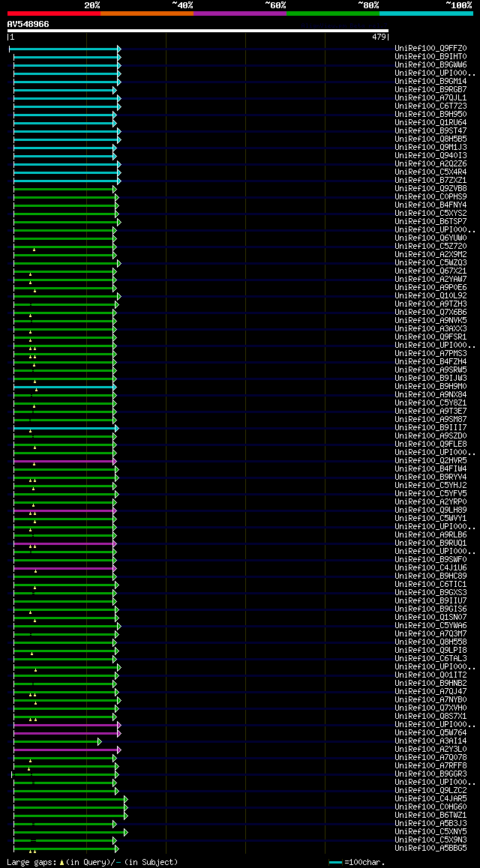The image size is (480, 868).
Task: Select label UniRef100_A5BBG5
Action: (x=430, y=849)
